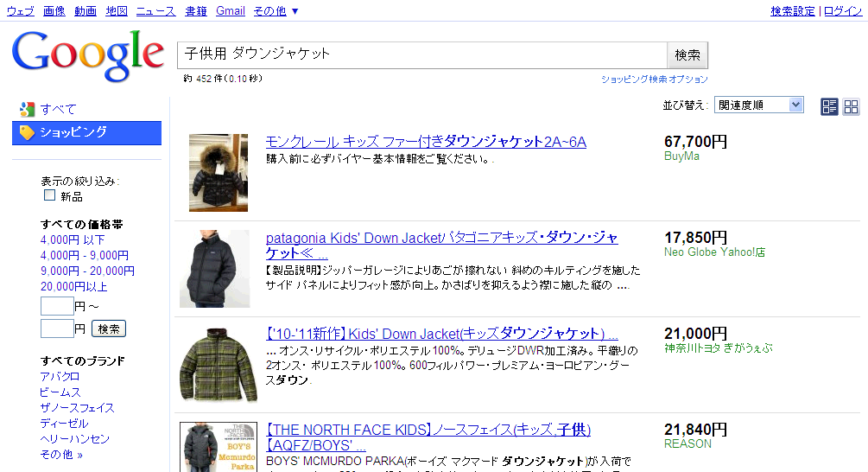
Task: Open ニュース in the top navigation
Action: pyautogui.click(x=156, y=11)
